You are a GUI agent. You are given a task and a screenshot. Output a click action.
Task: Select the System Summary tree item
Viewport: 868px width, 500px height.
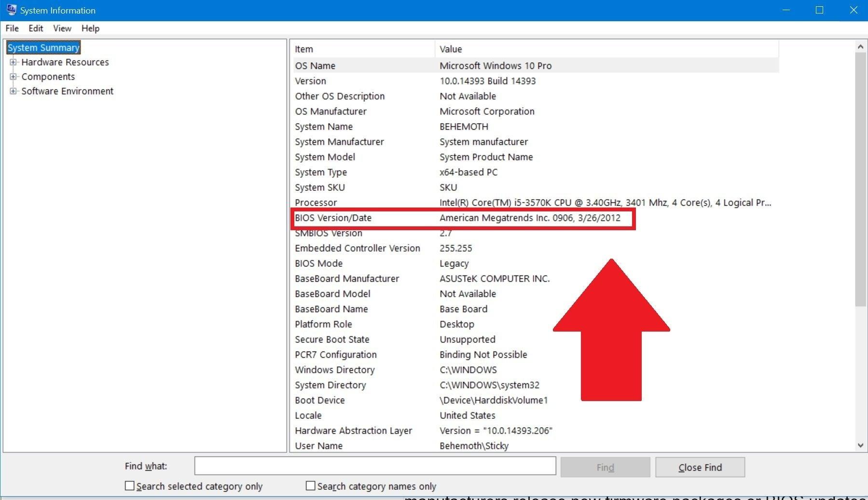(x=43, y=47)
